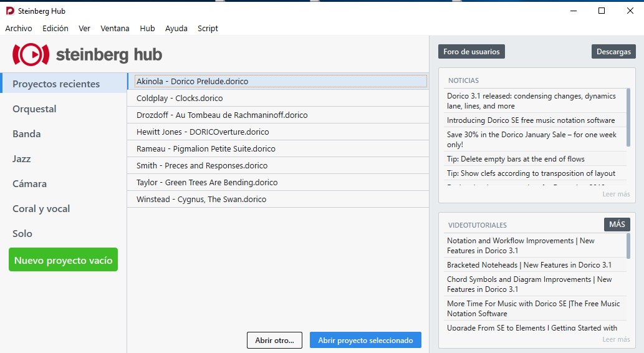Viewport: 644px width, 353px height.
Task: Select Hewitt Jones - DORICOverture.dorico project
Action: point(277,132)
